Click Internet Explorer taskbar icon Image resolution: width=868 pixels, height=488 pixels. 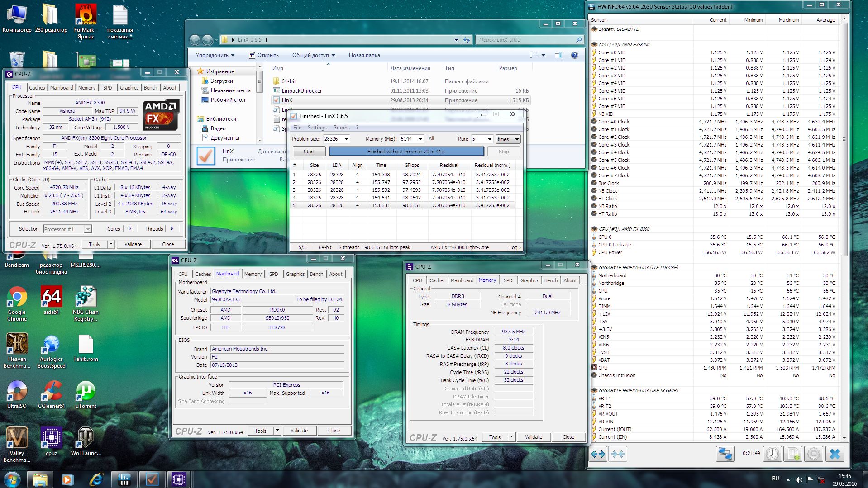pos(96,479)
